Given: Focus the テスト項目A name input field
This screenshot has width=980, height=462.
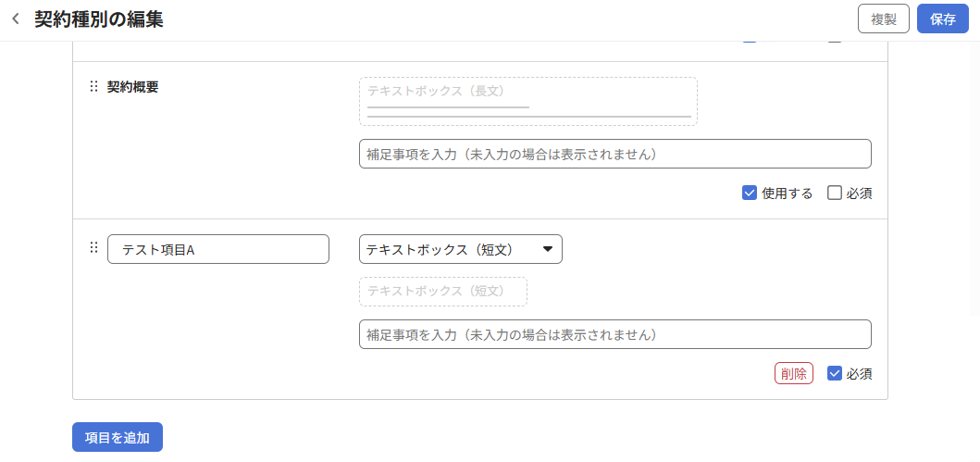Looking at the screenshot, I should click(218, 249).
